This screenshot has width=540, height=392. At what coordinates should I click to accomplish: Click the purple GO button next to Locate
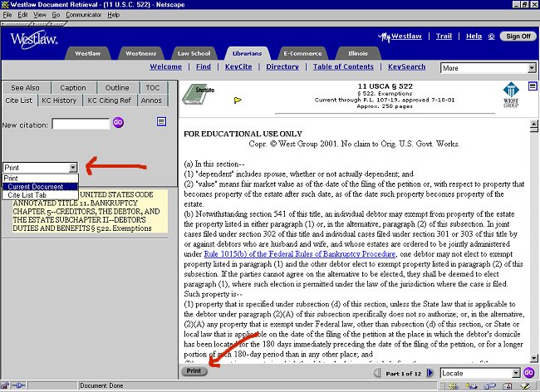pos(528,373)
